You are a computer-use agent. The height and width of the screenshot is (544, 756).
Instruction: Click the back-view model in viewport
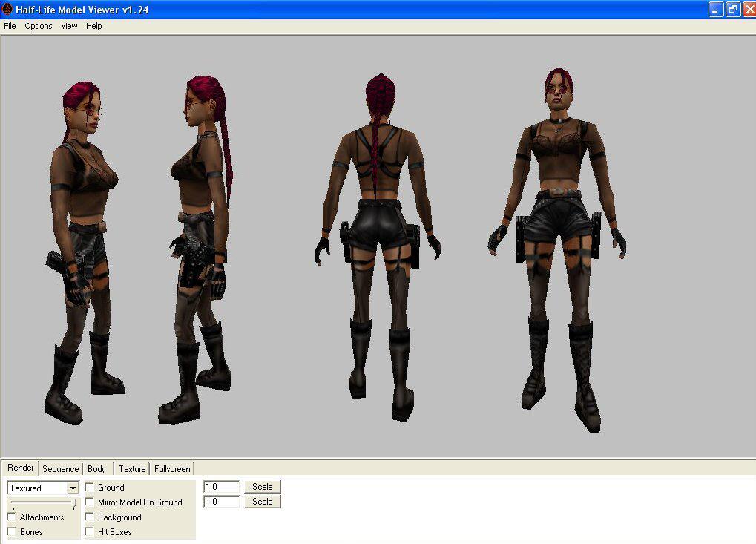pyautogui.click(x=378, y=246)
